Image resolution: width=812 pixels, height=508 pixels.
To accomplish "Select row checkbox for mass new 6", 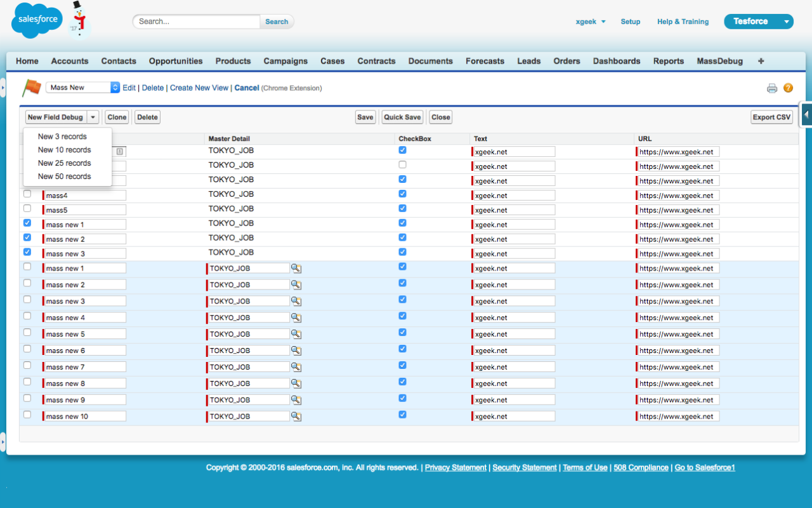I will click(27, 349).
